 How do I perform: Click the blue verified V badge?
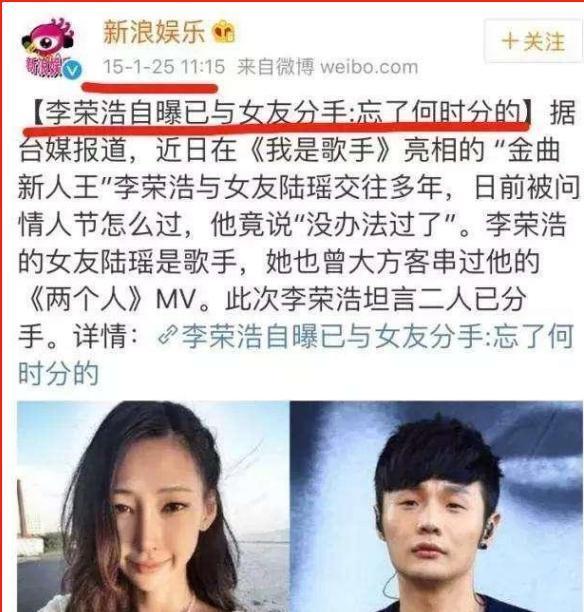tap(73, 69)
